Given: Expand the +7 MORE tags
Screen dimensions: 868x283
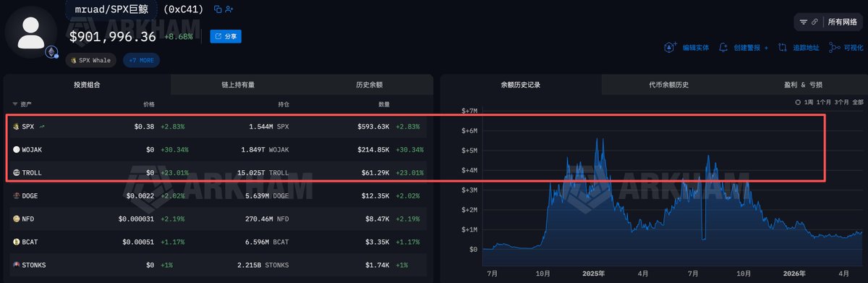Looking at the screenshot, I should [141, 60].
